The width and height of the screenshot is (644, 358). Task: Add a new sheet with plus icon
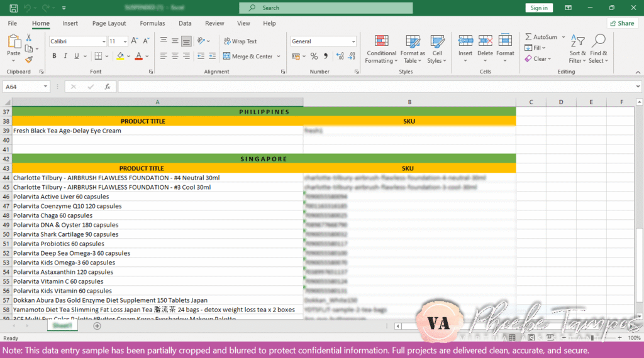point(97,326)
